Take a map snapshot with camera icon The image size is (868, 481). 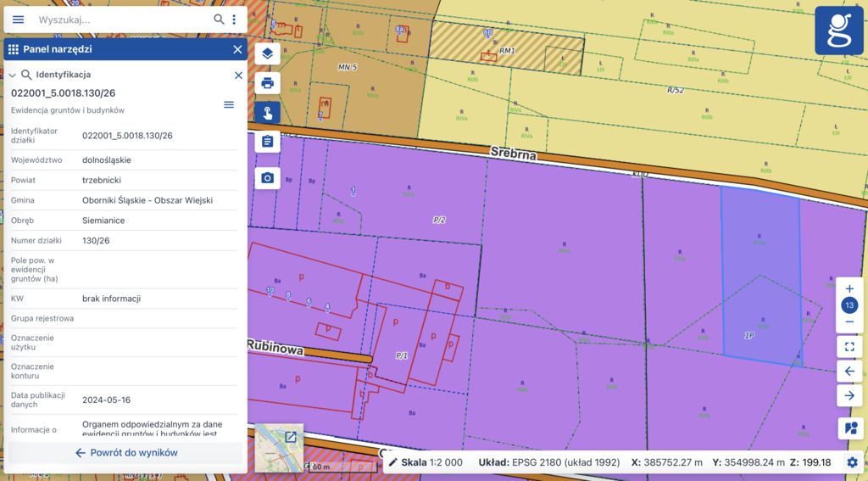(268, 177)
